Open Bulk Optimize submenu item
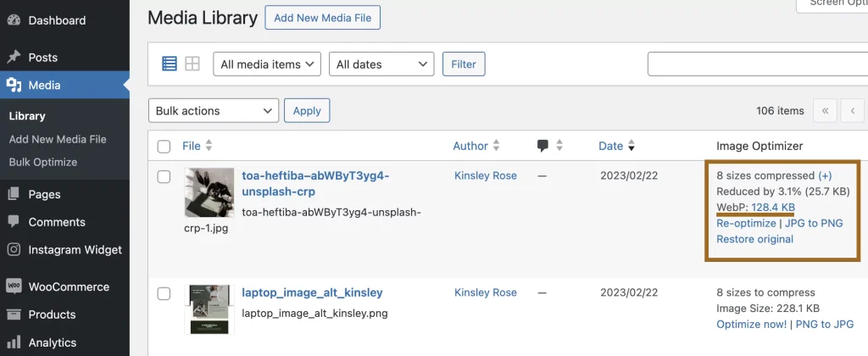This screenshot has width=868, height=356. click(42, 162)
